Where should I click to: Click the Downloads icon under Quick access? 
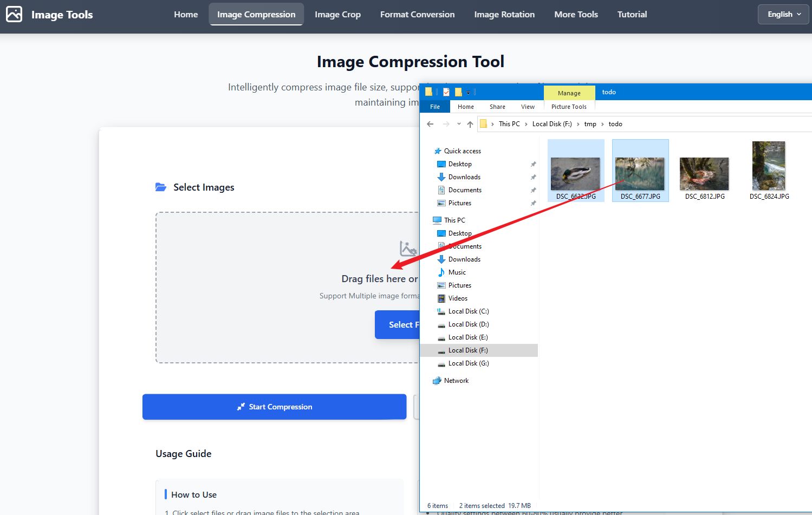441,177
